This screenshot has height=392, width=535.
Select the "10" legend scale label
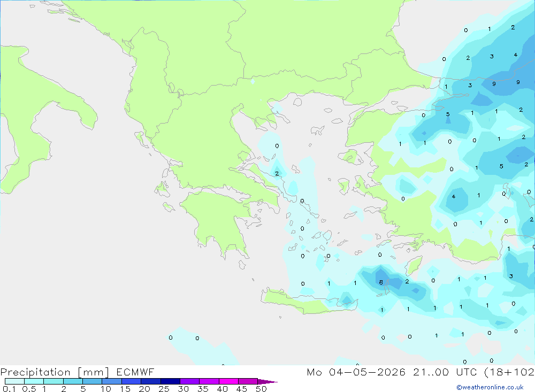pyautogui.click(x=106, y=389)
